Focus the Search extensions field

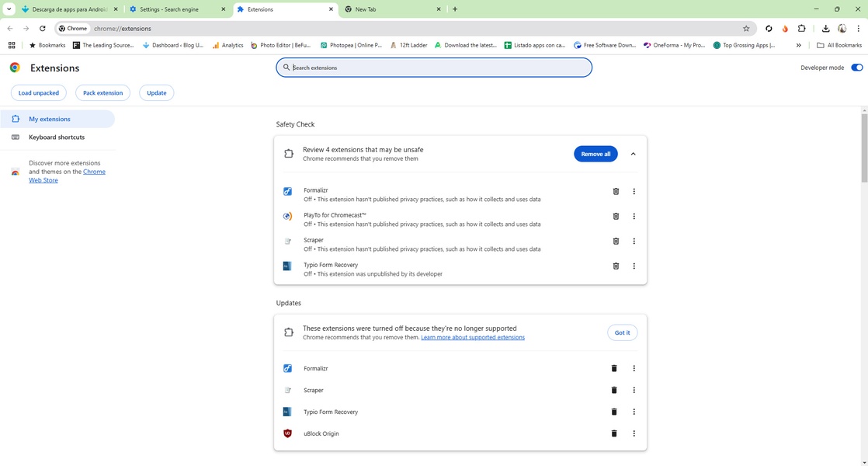coord(435,68)
